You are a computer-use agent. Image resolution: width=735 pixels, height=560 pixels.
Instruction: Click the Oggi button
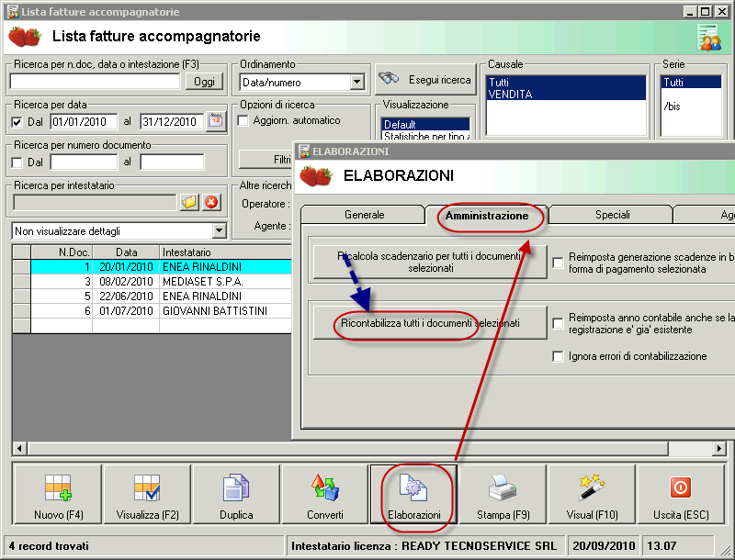pyautogui.click(x=204, y=82)
